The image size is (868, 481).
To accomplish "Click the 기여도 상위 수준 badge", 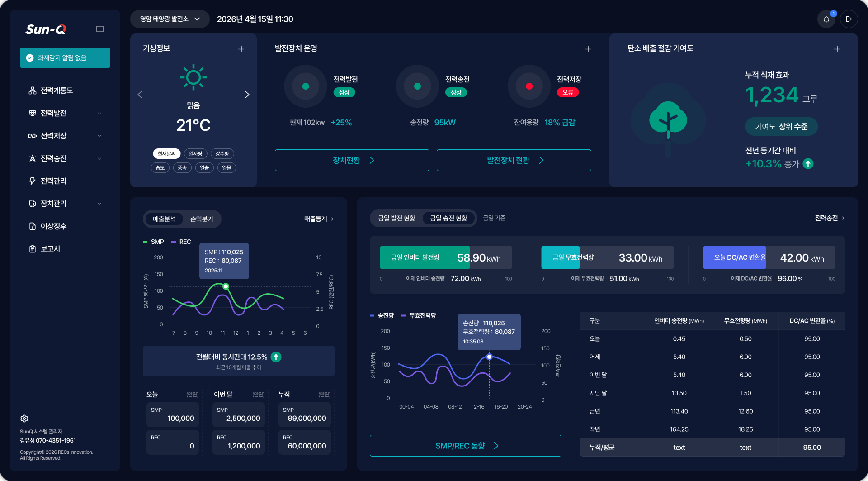I will 781,127.
